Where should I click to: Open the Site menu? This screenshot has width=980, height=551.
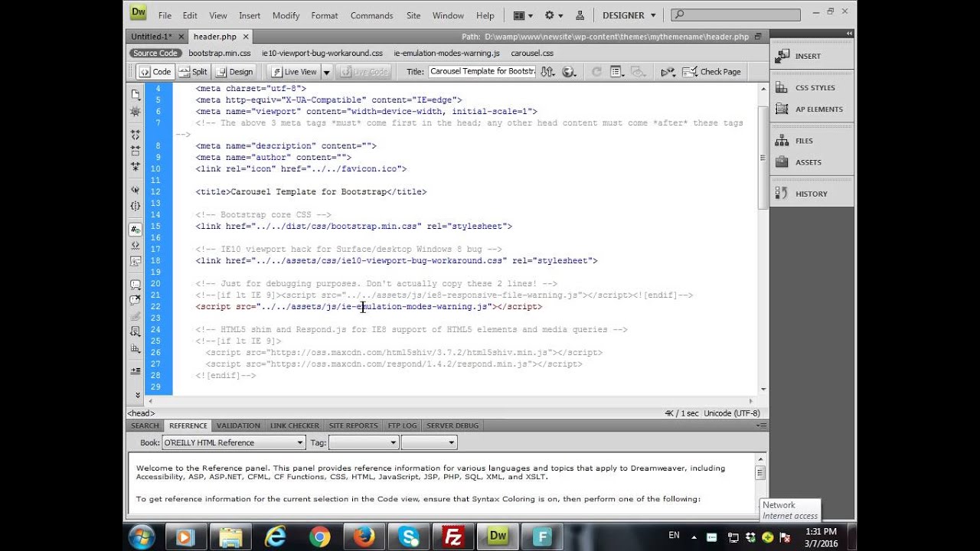coord(413,15)
